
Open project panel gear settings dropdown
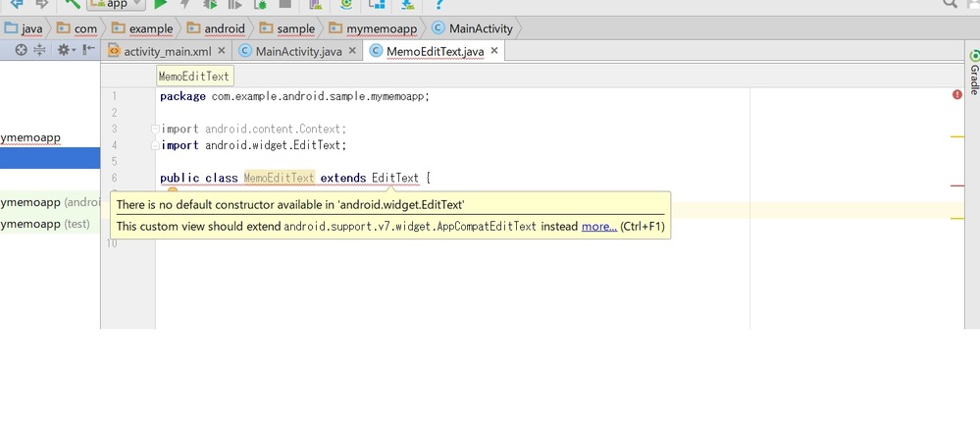click(x=66, y=50)
